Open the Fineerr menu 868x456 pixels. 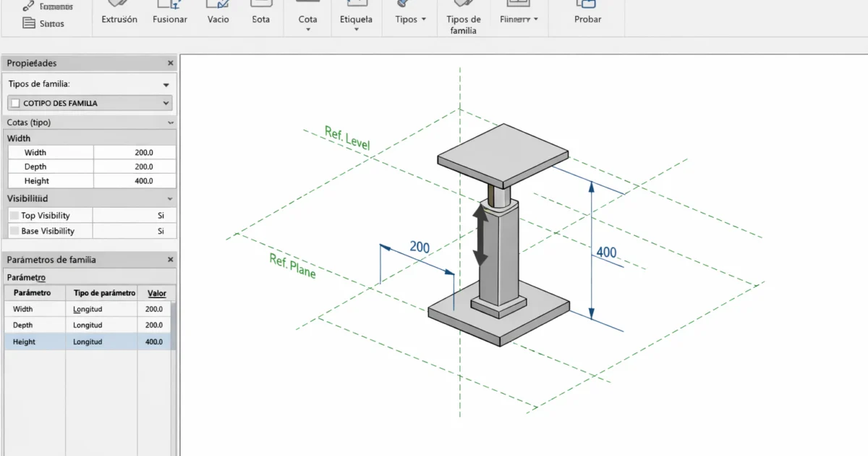point(518,20)
